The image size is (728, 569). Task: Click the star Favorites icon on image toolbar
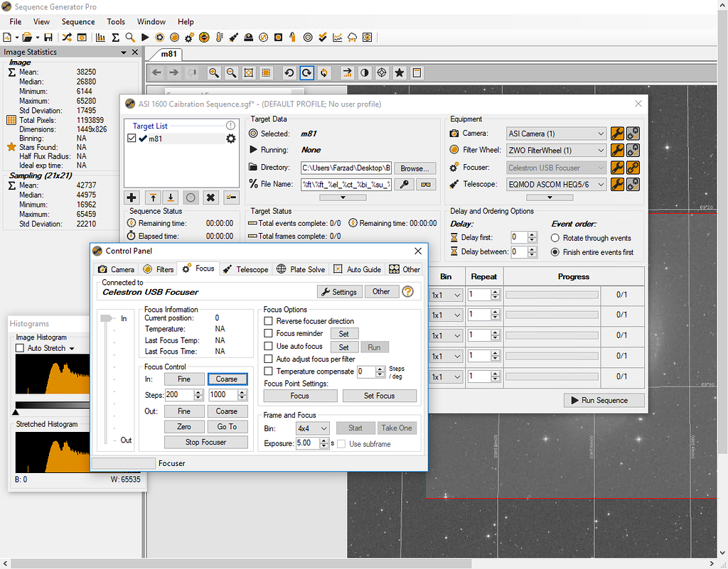398,72
